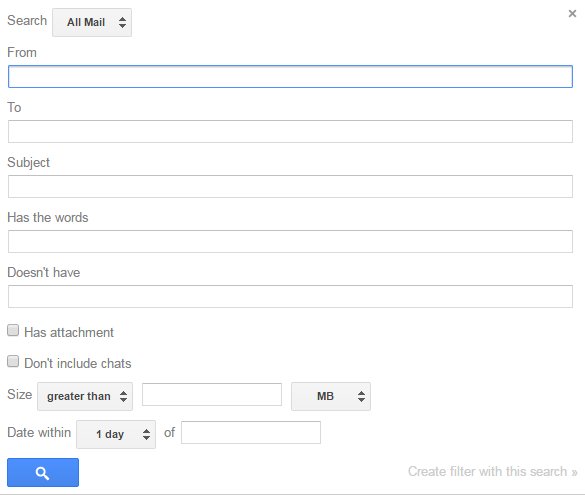Enable the Has attachment checkbox
585x495 pixels.
[x=13, y=330]
